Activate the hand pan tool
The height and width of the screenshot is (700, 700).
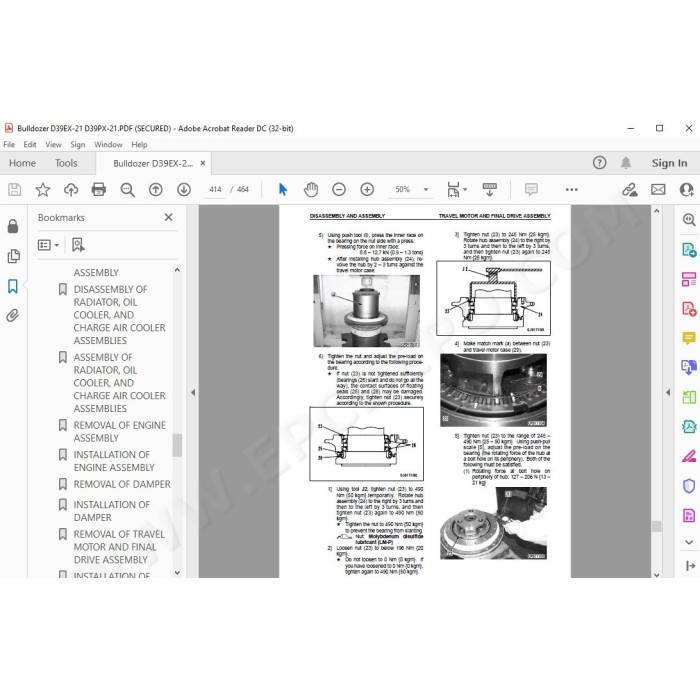(x=311, y=189)
